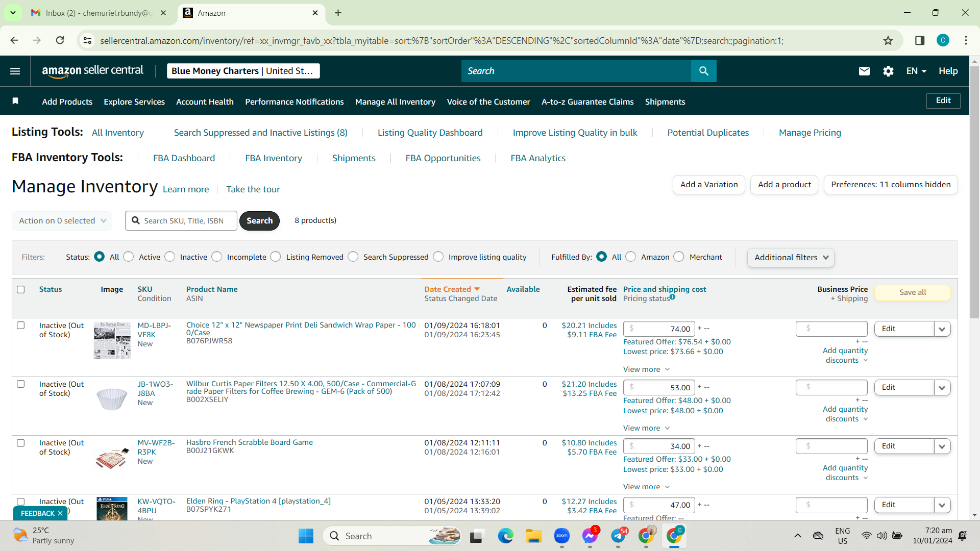Select the Active status radio button
The image size is (980, 551).
[x=129, y=257]
